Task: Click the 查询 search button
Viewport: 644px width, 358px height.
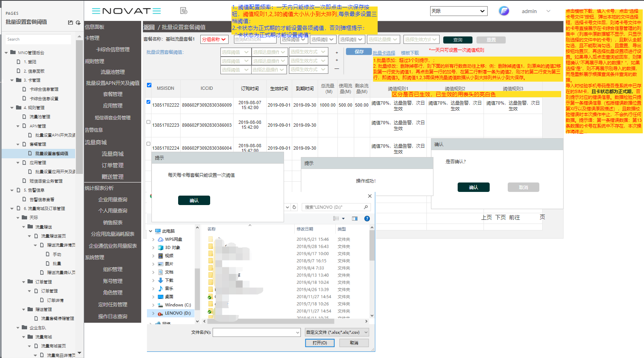Action: pyautogui.click(x=458, y=40)
